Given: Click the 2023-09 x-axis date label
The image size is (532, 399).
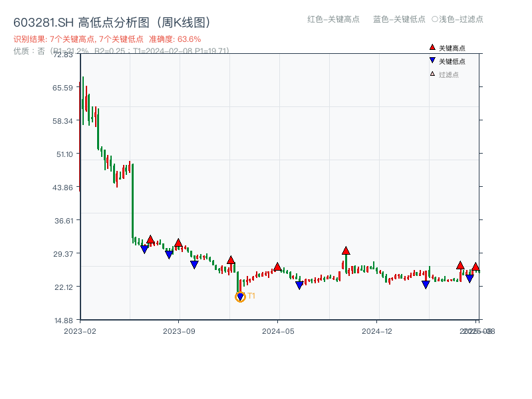Looking at the screenshot, I should tap(180, 331).
